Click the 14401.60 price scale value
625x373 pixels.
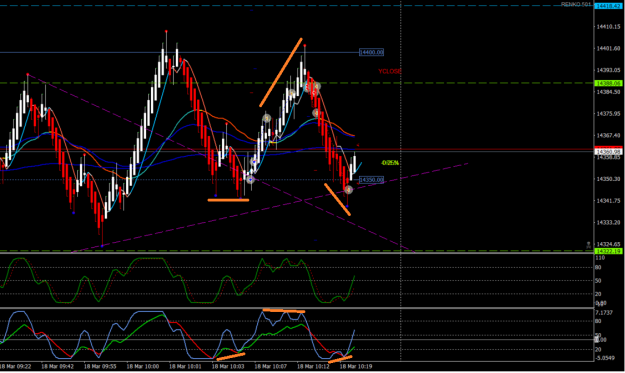[608, 48]
